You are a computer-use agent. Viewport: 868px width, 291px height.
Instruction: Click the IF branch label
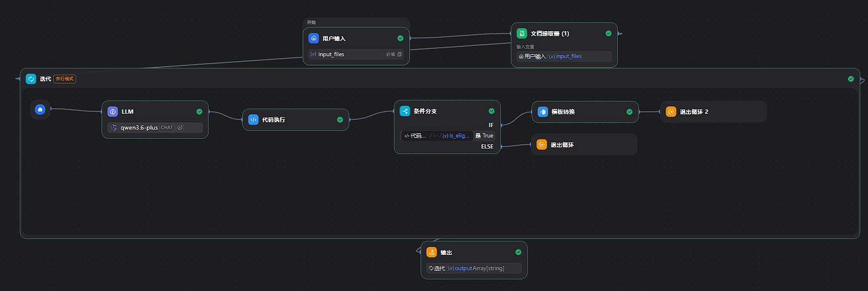[x=491, y=125]
